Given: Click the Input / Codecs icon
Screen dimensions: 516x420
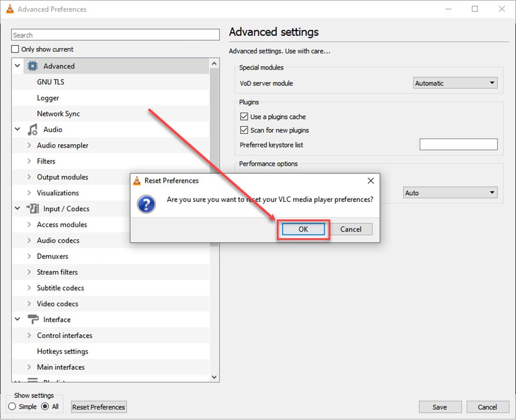Looking at the screenshot, I should [x=33, y=208].
